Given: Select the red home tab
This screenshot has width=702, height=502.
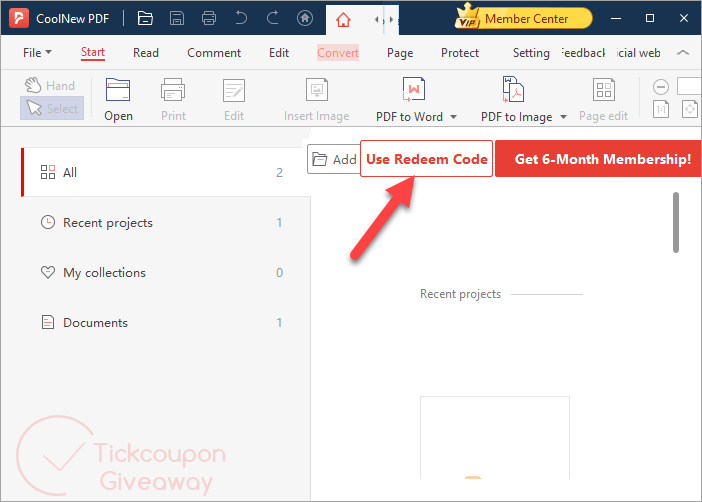Looking at the screenshot, I should click(343, 20).
